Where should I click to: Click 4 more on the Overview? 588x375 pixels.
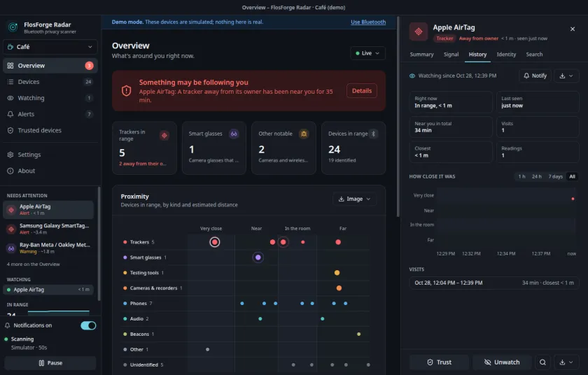click(x=34, y=264)
